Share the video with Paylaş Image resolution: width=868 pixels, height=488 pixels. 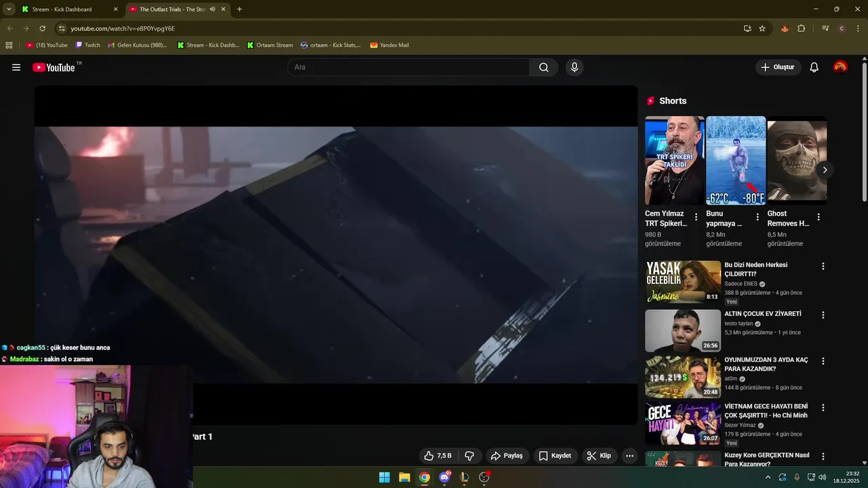coord(507,455)
